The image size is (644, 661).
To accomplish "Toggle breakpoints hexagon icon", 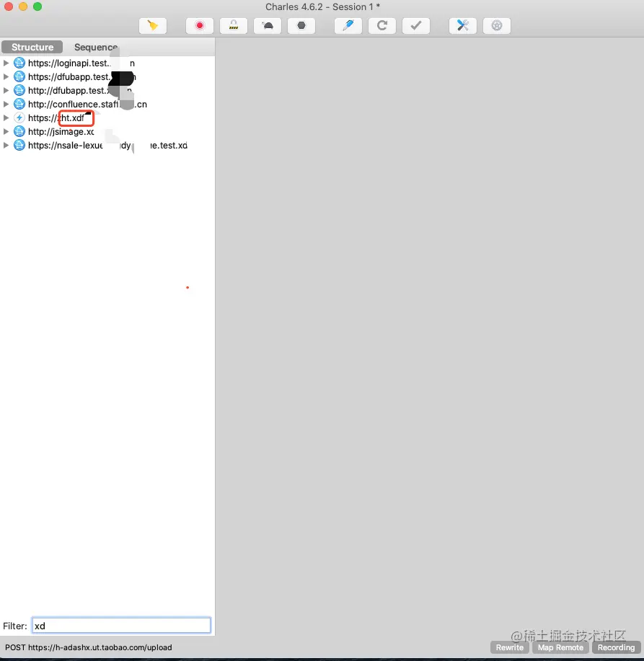I will point(301,26).
